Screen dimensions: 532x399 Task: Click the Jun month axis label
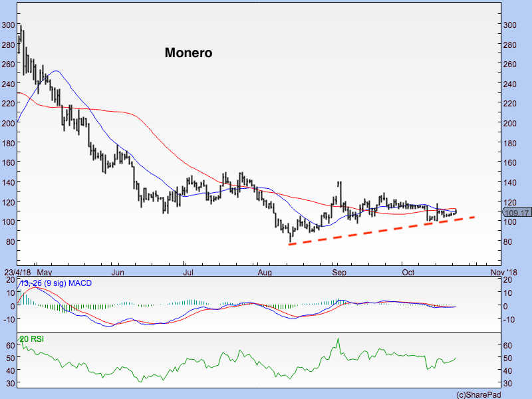(118, 273)
